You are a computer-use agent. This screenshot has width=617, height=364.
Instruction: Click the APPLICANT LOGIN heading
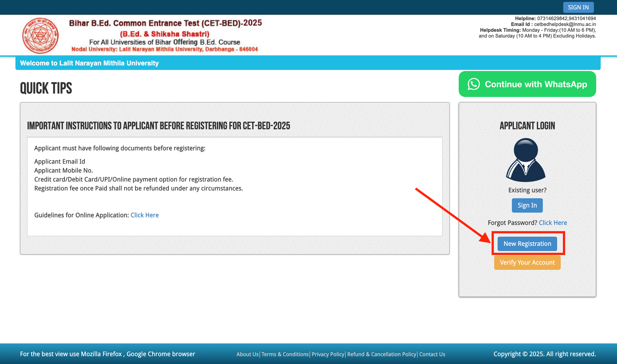[527, 126]
